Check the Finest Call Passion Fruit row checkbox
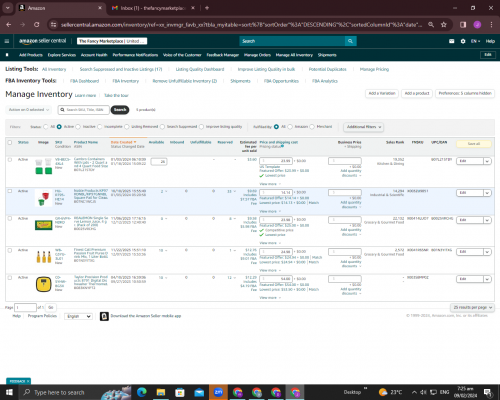This screenshot has height=400, width=500. tap(10, 250)
